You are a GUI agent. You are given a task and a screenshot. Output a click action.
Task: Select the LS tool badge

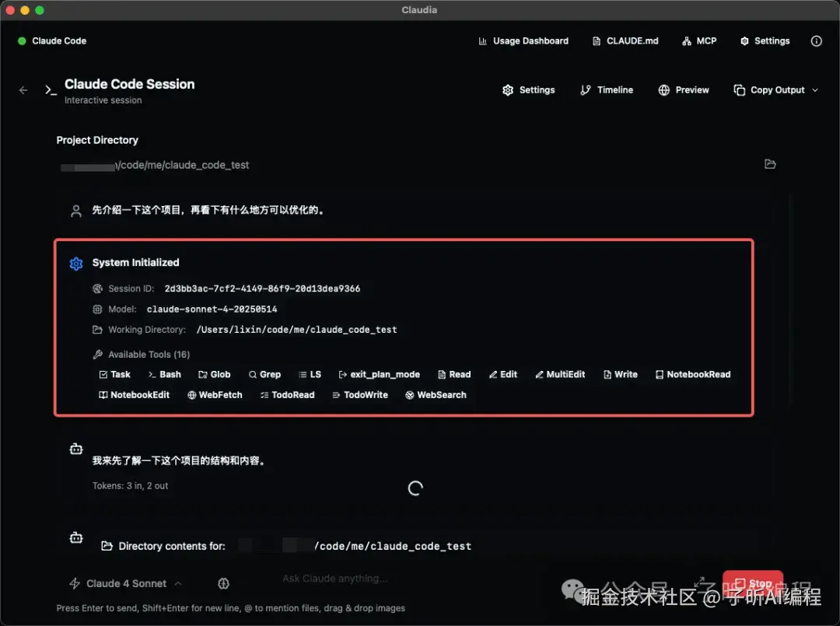point(310,374)
